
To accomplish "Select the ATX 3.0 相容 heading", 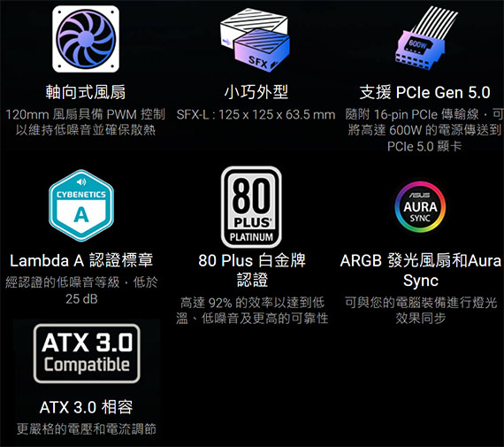I will (86, 407).
